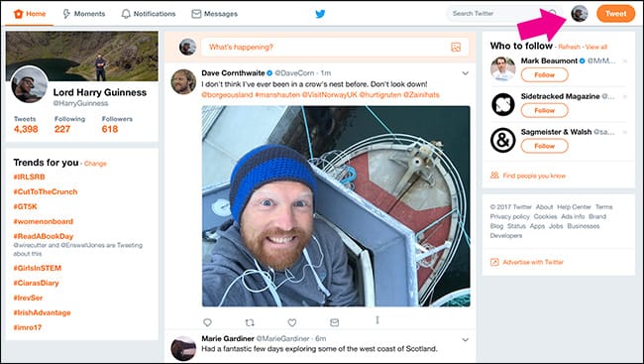The image size is (644, 364).
Task: Open the dropdown arrow on Marie Gardiner's tweet
Action: click(x=465, y=340)
